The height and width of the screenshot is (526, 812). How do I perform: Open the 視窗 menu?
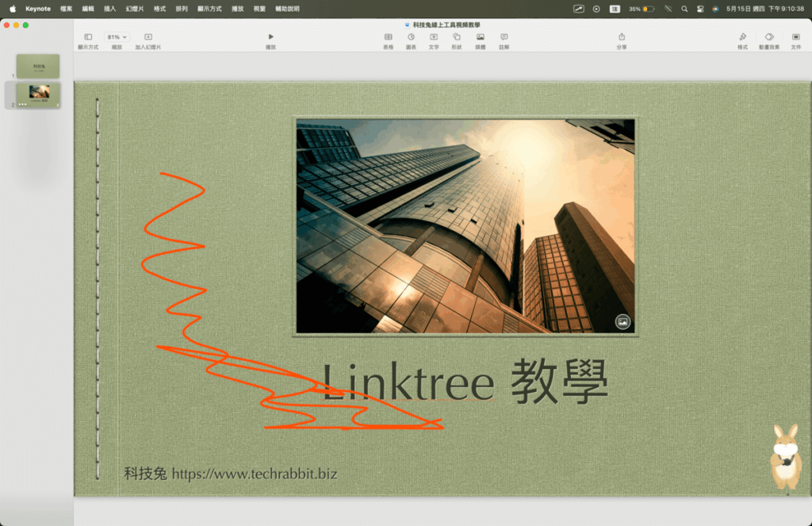pyautogui.click(x=259, y=9)
